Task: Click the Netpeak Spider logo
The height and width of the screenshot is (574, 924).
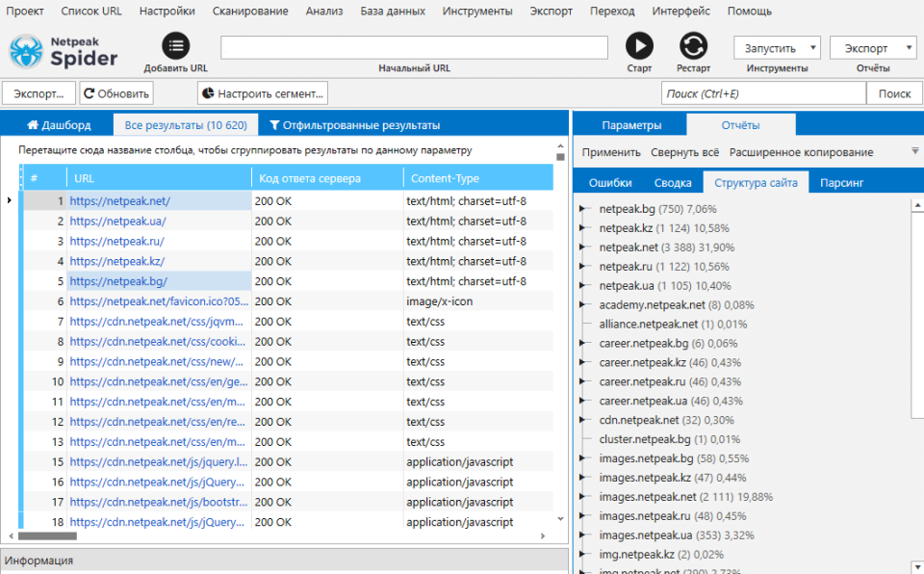Action: click(64, 51)
